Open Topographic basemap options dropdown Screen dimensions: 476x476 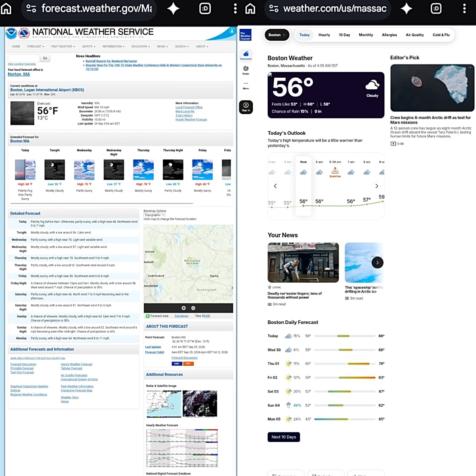tap(154, 215)
